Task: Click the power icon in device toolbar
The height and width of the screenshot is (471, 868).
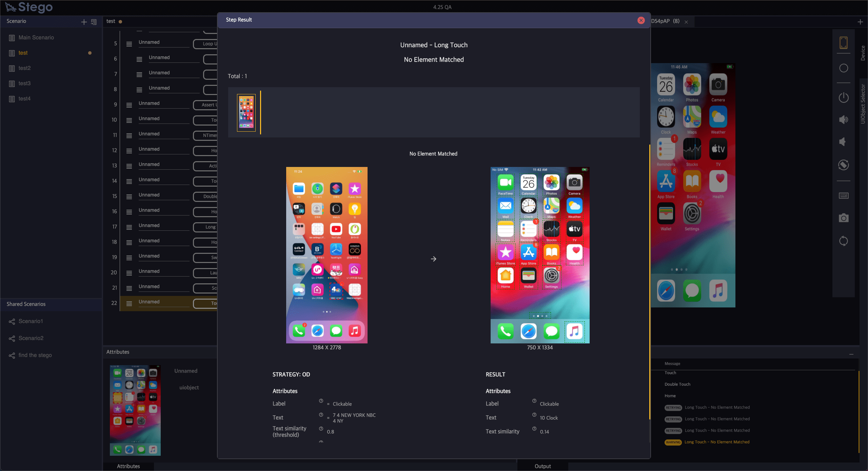Action: click(x=844, y=98)
